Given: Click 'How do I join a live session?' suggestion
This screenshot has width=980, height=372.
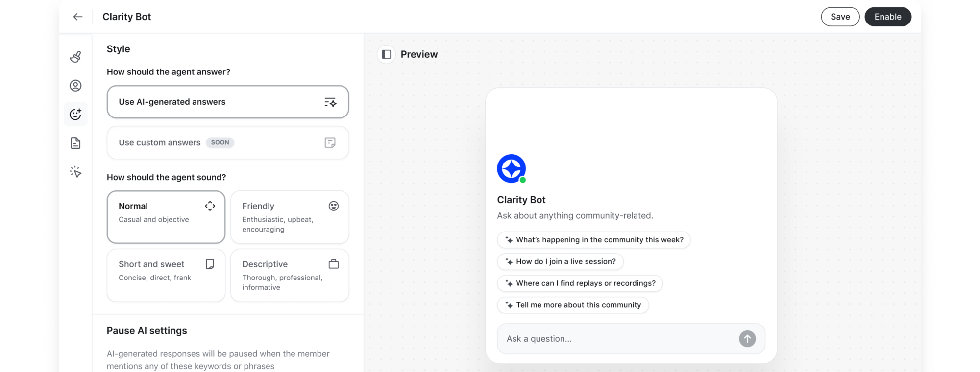Looking at the screenshot, I should (560, 261).
